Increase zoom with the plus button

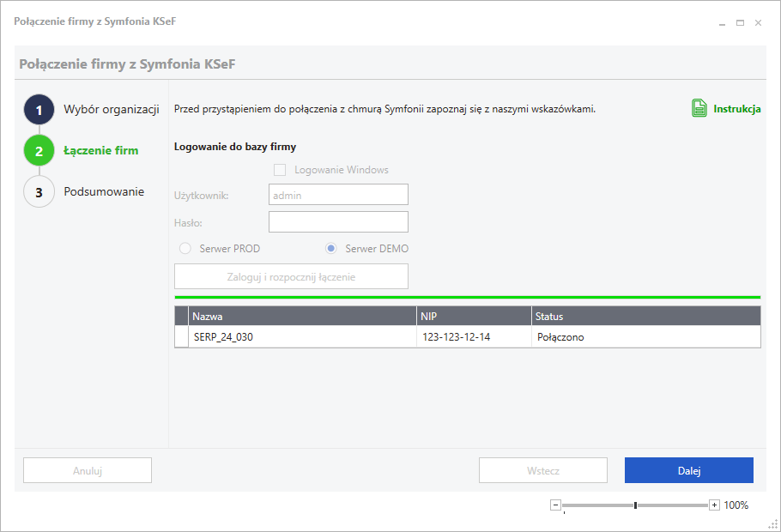click(x=714, y=505)
